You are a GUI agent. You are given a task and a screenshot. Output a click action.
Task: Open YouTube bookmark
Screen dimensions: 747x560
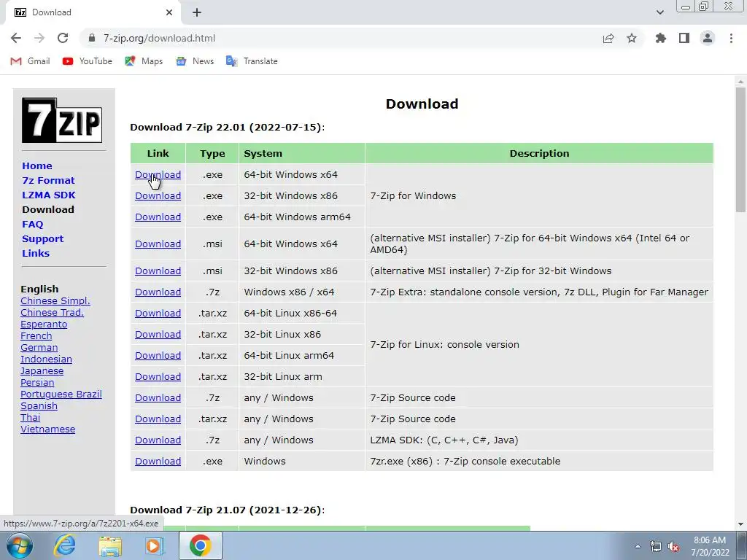[88, 61]
